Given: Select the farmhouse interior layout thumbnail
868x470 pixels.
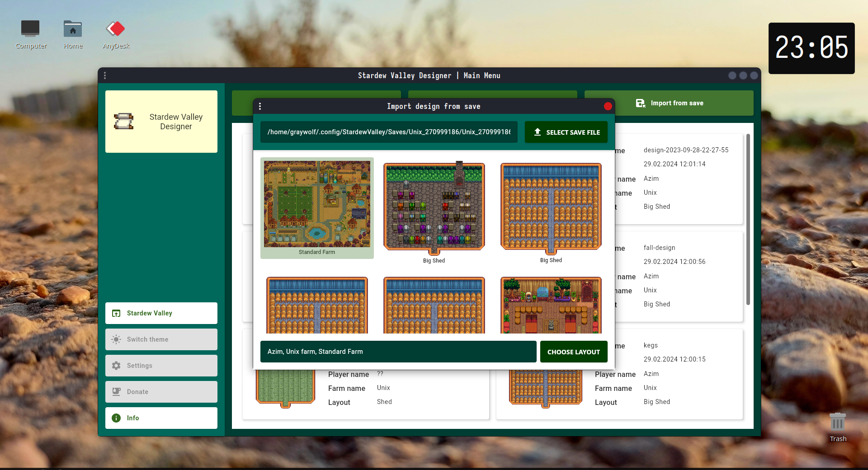Looking at the screenshot, I should pos(551,305).
